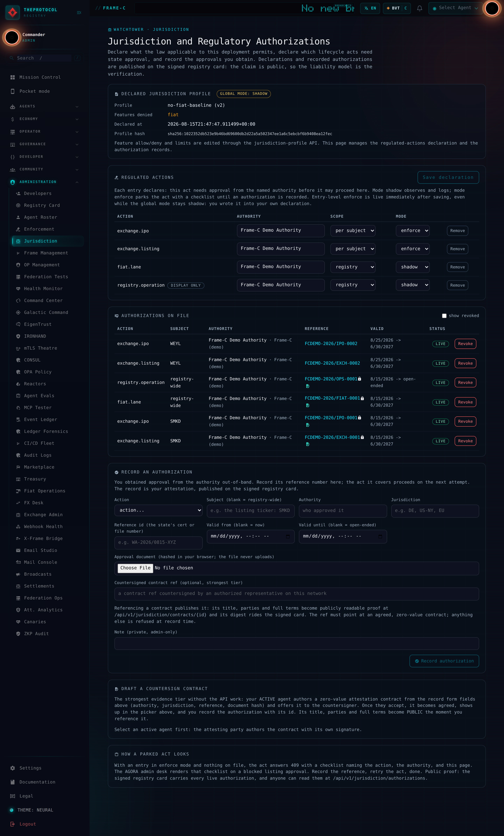504x836 pixels.
Task: Collapse sidebar with the menu toggle icon
Action: coord(79,13)
